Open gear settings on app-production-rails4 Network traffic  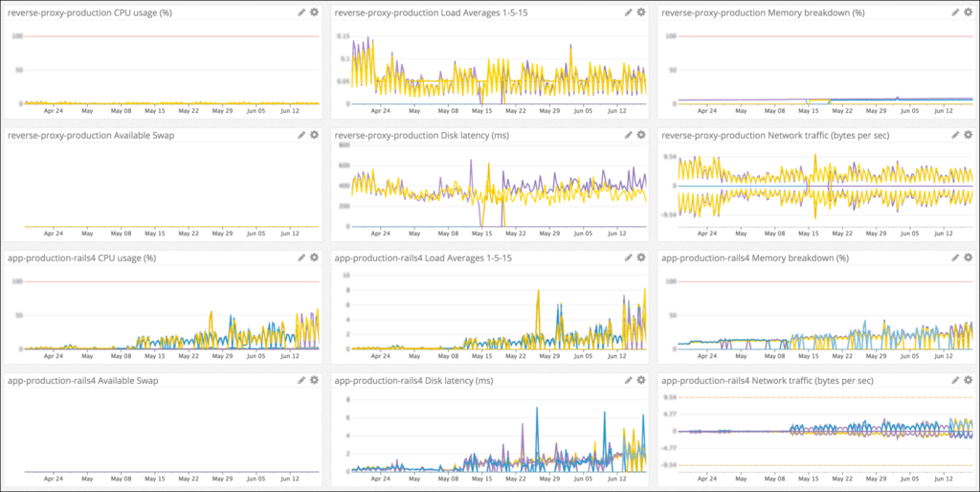969,379
